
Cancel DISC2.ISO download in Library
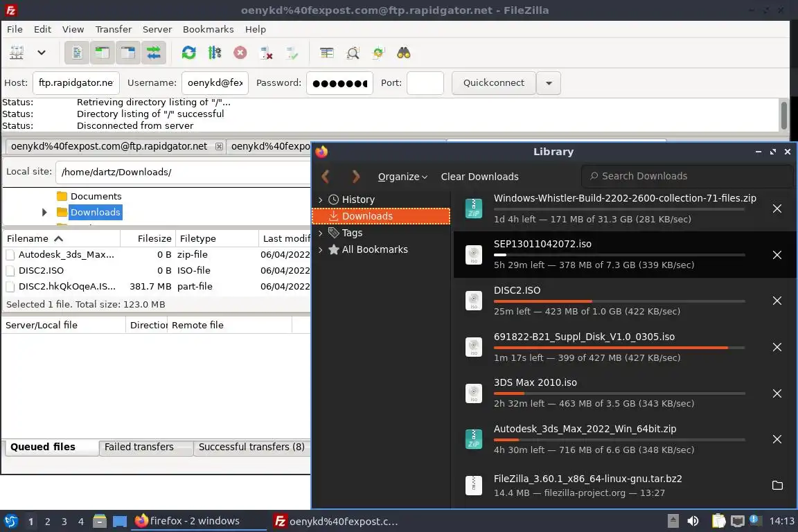pyautogui.click(x=777, y=301)
